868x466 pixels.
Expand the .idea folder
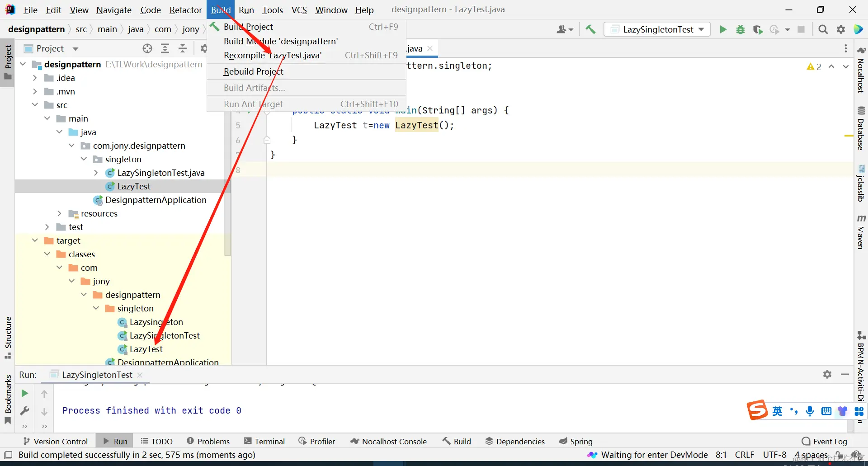[35, 78]
